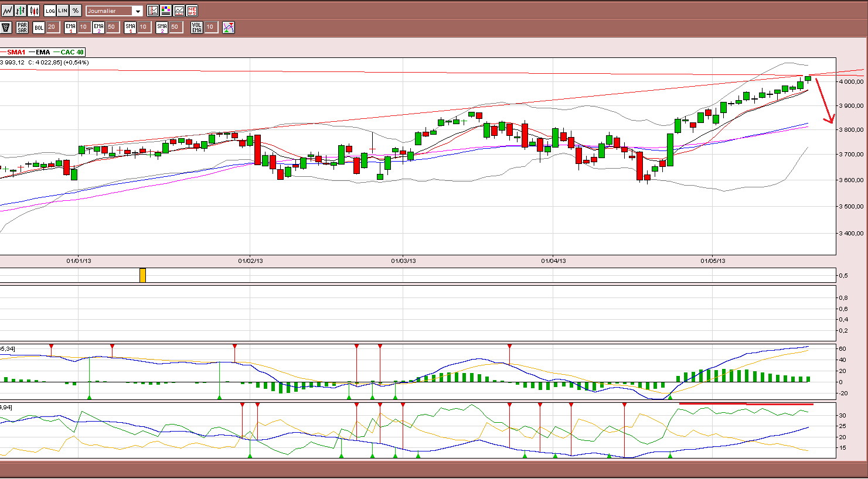Image resolution: width=868 pixels, height=479 pixels.
Task: Switch to the line chart display
Action: [x=7, y=11]
